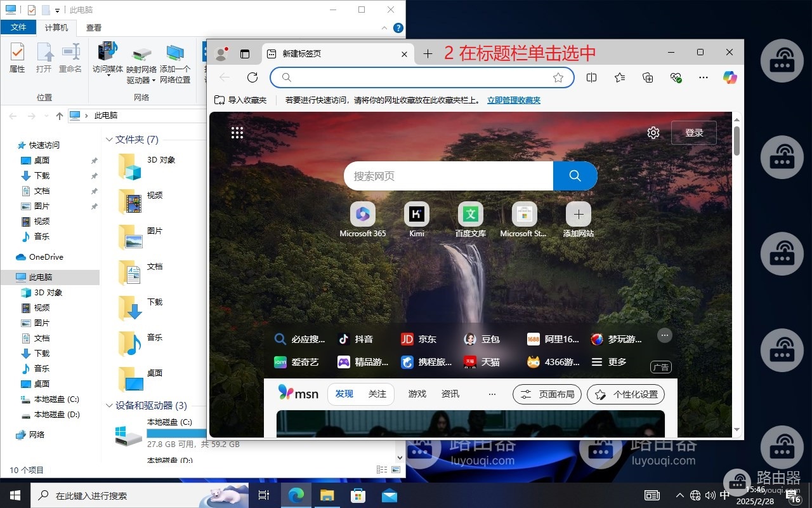The image size is (812, 508).
Task: Click 添加网站 plus tile
Action: pyautogui.click(x=579, y=220)
